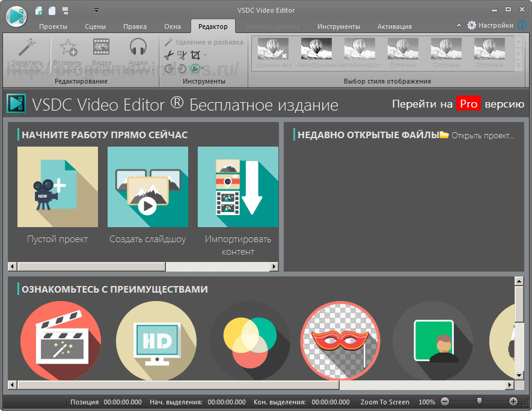Click Удаление и разбивка tool
Screen dimensions: 532x411
[204, 42]
